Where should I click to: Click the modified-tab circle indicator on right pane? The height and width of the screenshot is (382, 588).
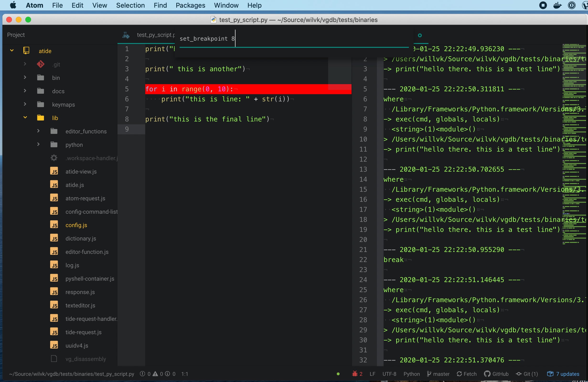(x=420, y=35)
